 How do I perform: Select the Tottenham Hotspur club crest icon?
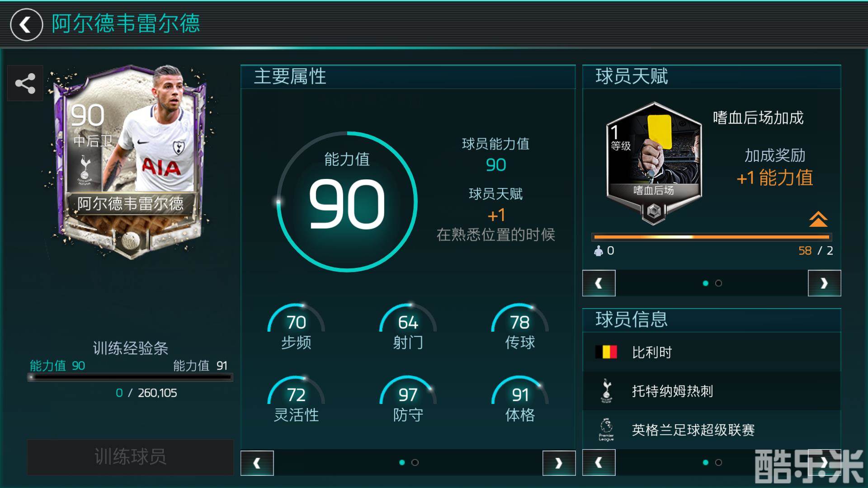click(606, 391)
